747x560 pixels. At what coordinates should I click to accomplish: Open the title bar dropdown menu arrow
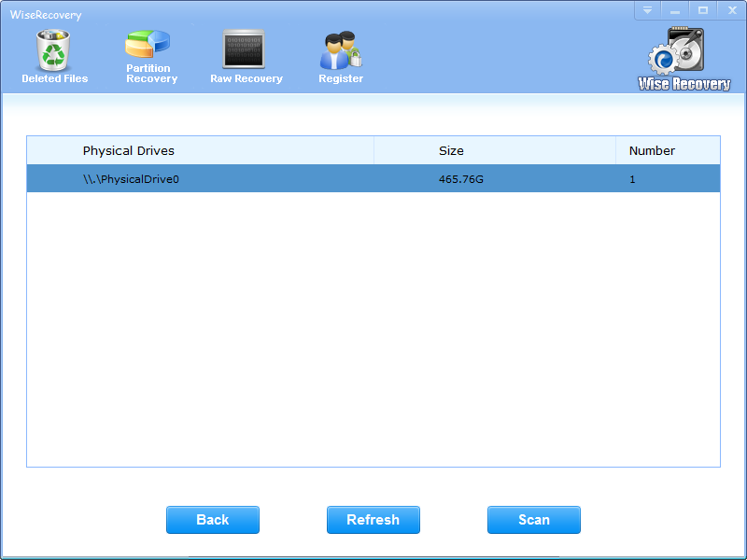pos(648,10)
